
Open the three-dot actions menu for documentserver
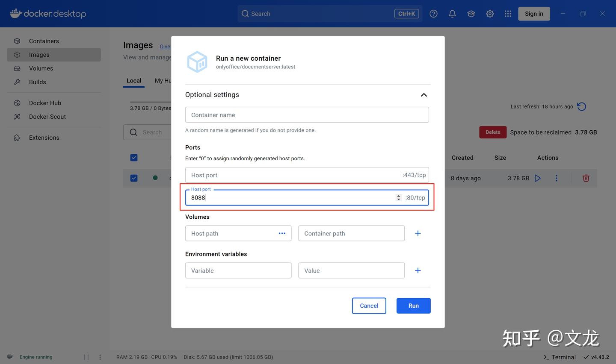point(556,178)
